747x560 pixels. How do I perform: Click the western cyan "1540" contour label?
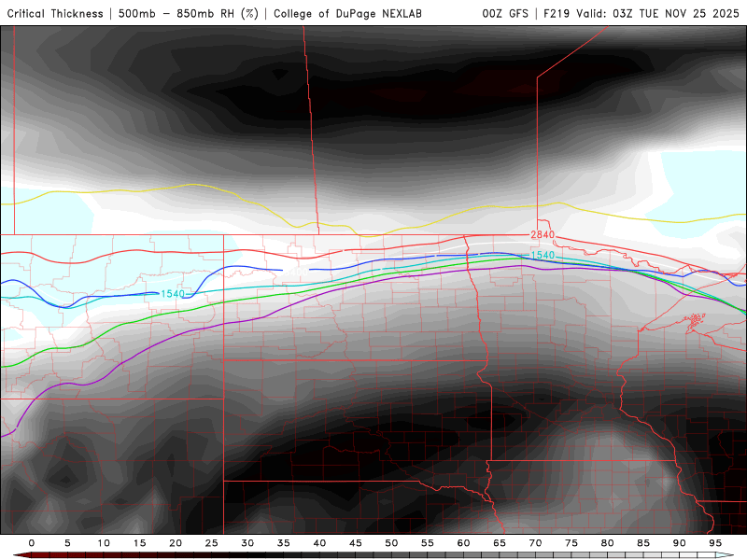click(x=173, y=294)
